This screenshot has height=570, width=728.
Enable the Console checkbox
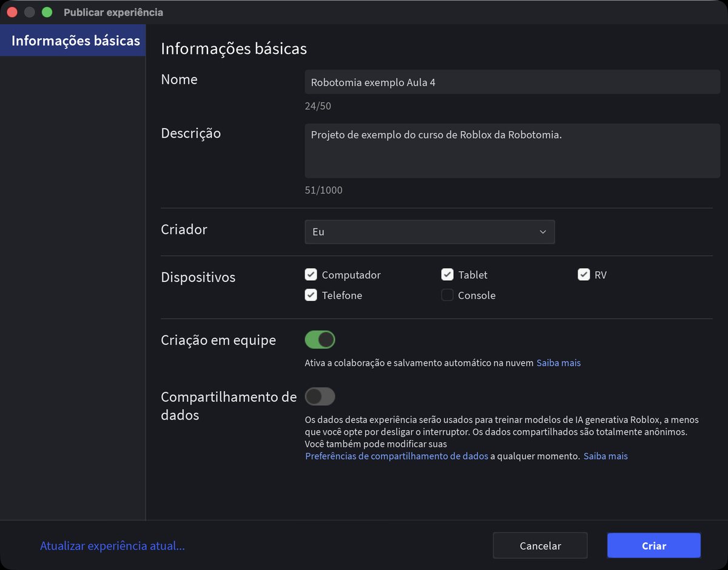(x=447, y=295)
